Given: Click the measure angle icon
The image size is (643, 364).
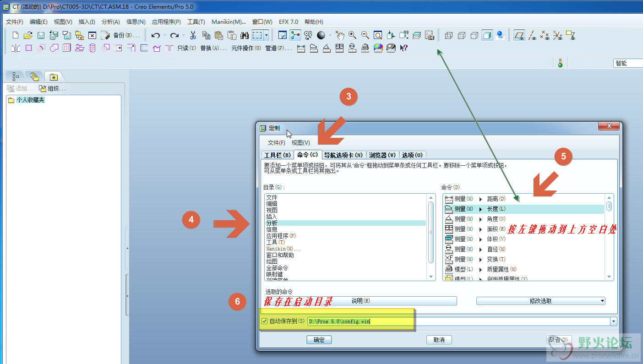Looking at the screenshot, I should click(327, 48).
